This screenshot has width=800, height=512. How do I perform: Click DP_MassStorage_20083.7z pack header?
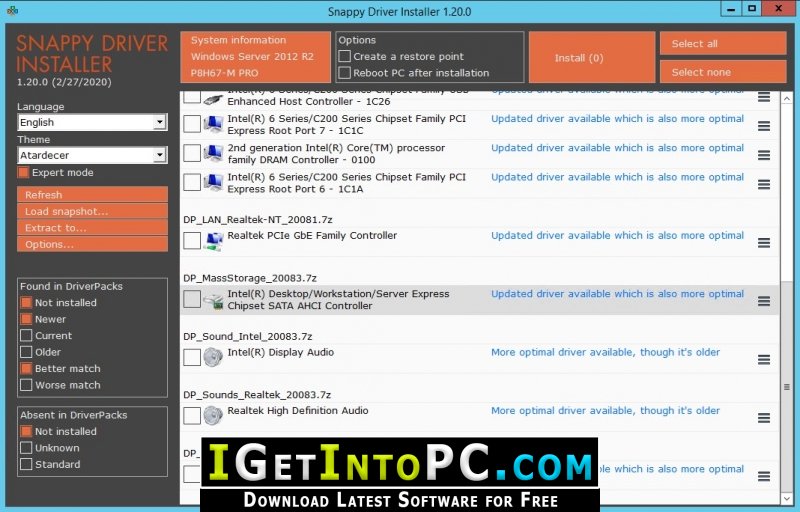coord(250,278)
